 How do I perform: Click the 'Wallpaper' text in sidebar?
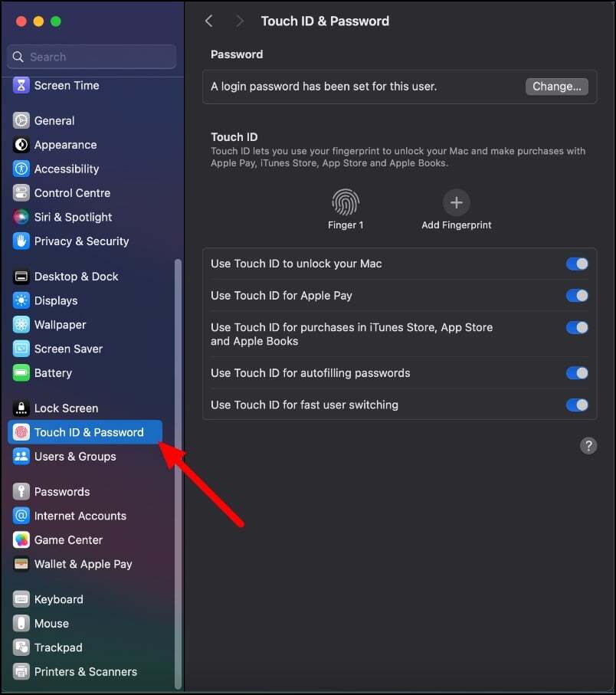61,325
